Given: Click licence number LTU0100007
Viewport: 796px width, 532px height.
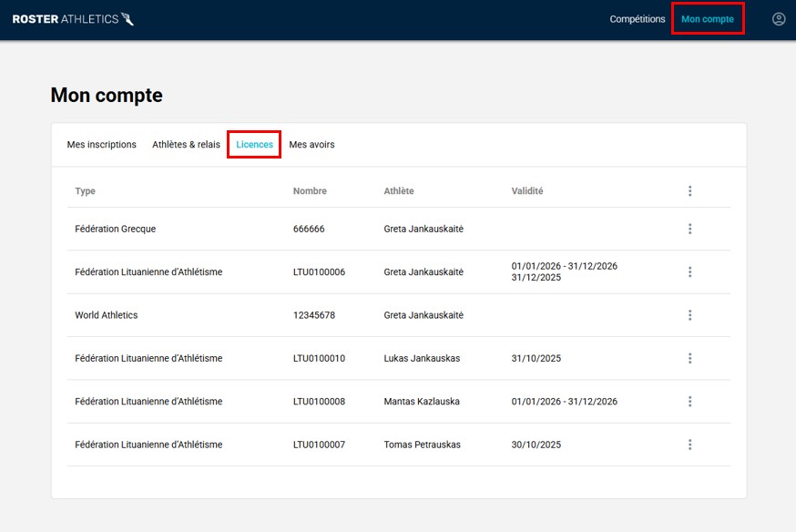Looking at the screenshot, I should (319, 445).
